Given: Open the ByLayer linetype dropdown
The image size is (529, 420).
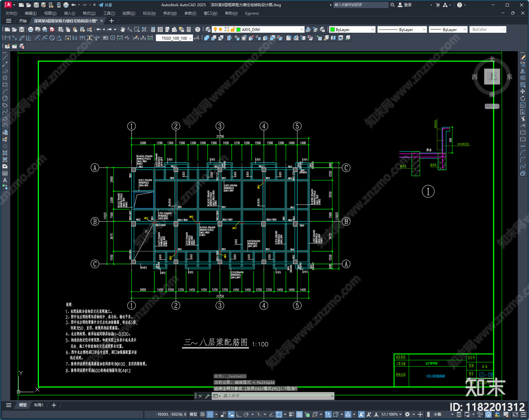Looking at the screenshot, I should click(424, 29).
